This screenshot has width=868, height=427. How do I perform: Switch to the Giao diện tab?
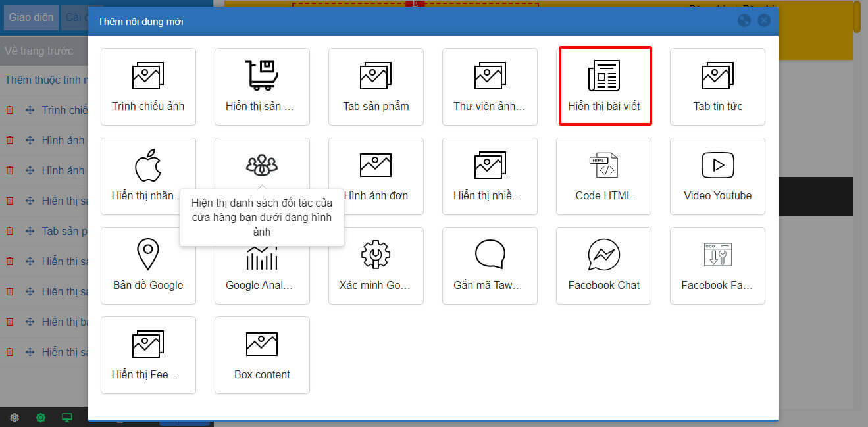[x=31, y=18]
